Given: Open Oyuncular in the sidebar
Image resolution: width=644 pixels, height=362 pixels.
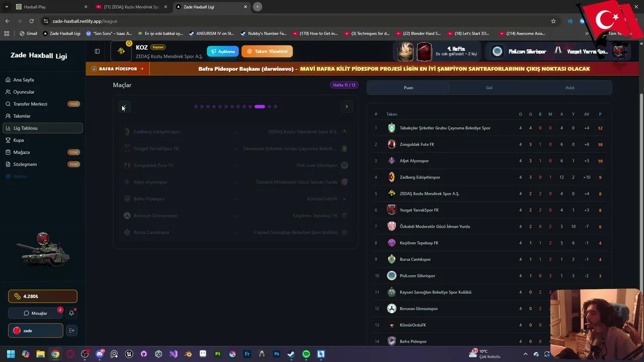Looking at the screenshot, I should [x=42, y=92].
